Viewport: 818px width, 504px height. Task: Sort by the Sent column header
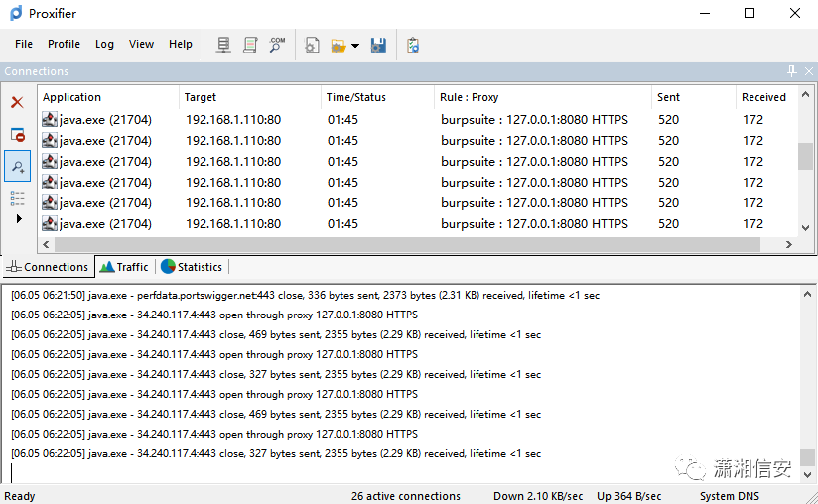(694, 97)
